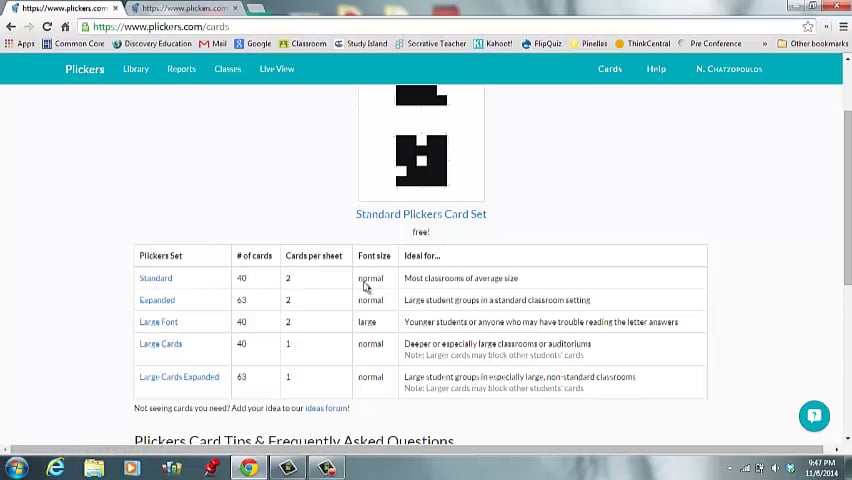The width and height of the screenshot is (852, 480).
Task: Open the Pre Conference bookmark
Action: pos(710,43)
